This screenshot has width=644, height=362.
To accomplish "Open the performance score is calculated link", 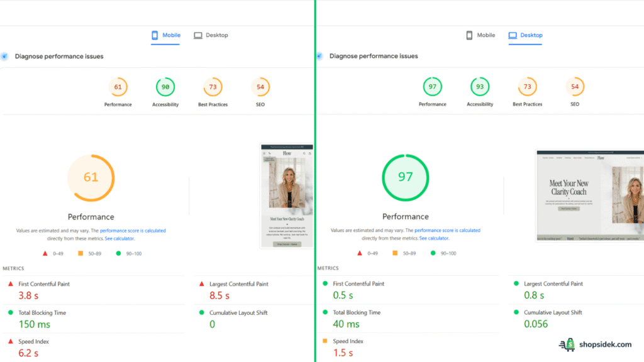I will click(x=132, y=230).
